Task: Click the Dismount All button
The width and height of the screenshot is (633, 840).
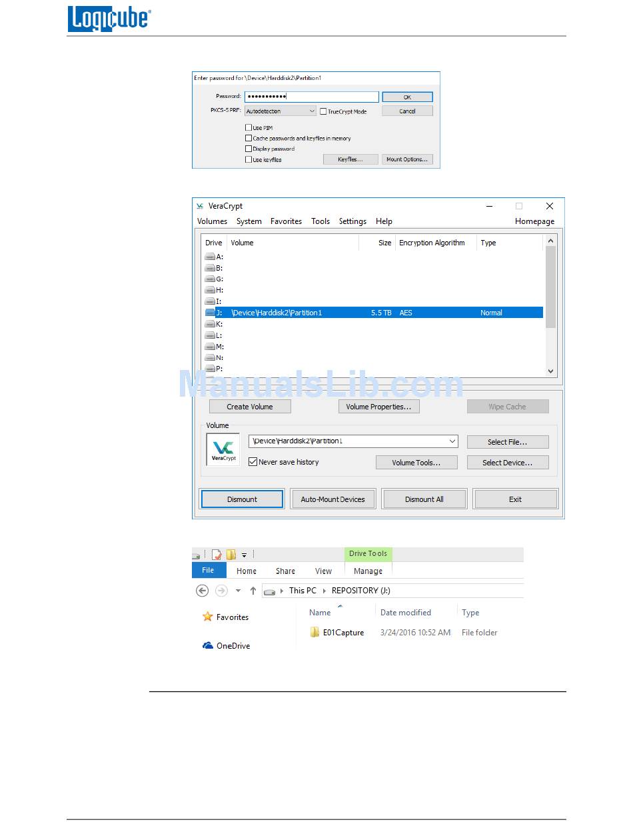Action: click(424, 499)
